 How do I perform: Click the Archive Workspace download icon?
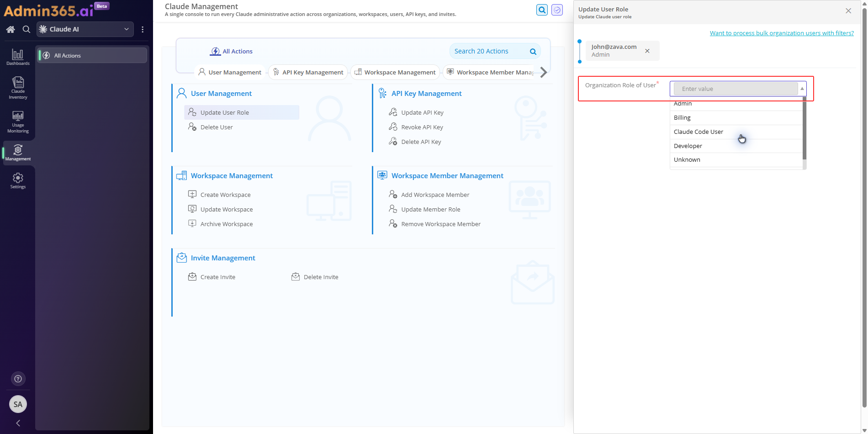click(192, 223)
